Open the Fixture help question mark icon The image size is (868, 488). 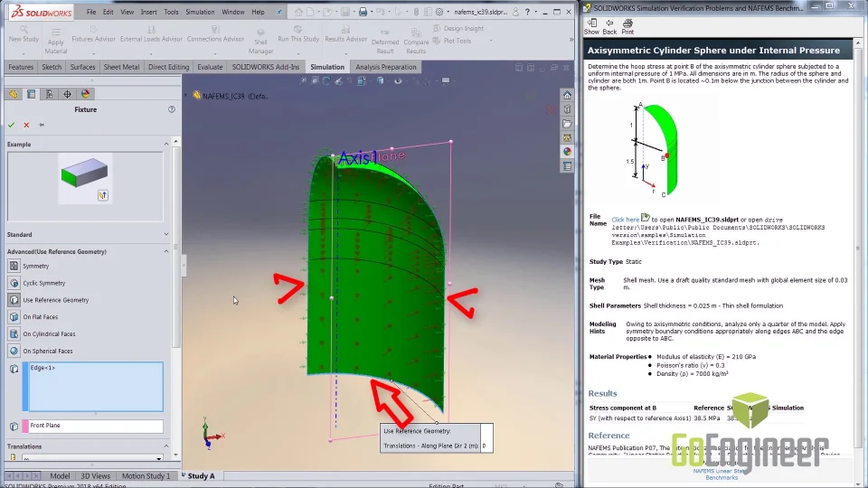172,109
